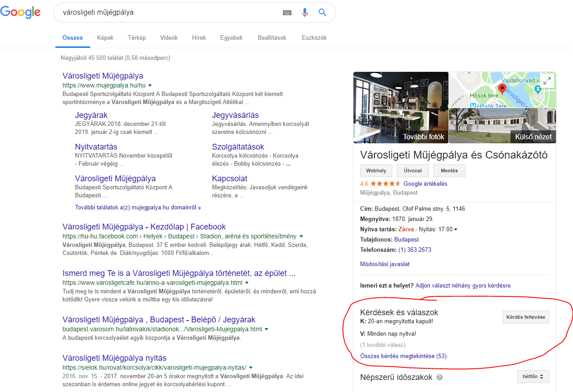
Task: Switch to the Térkép tab
Action: click(x=137, y=38)
